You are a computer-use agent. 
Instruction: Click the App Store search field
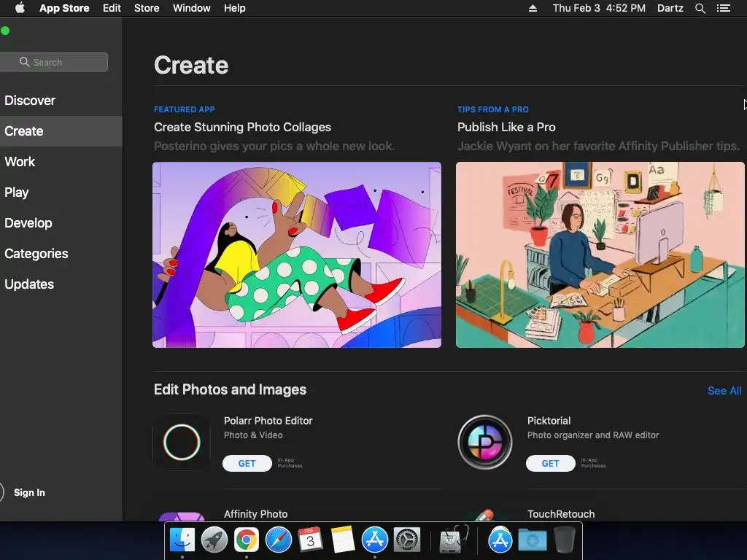coord(54,62)
